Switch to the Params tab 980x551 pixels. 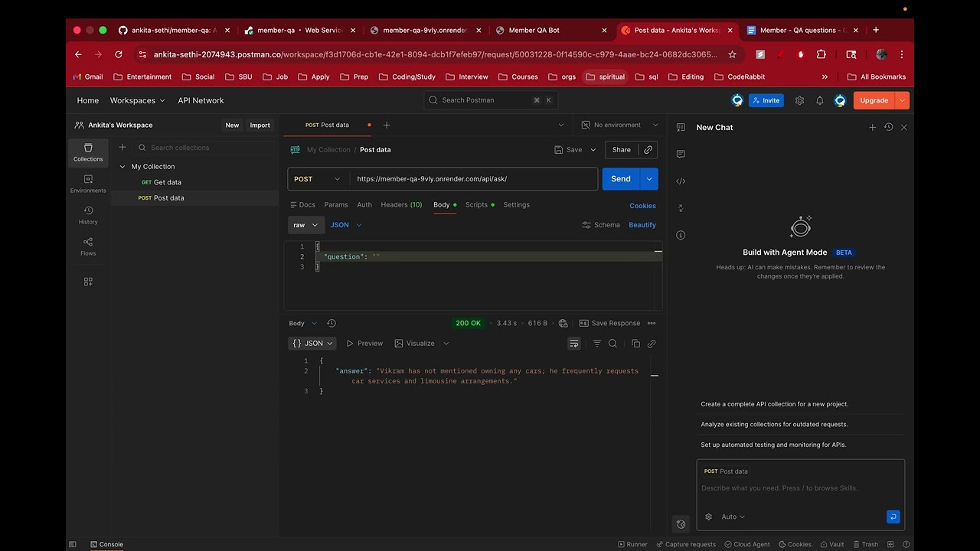pos(336,205)
